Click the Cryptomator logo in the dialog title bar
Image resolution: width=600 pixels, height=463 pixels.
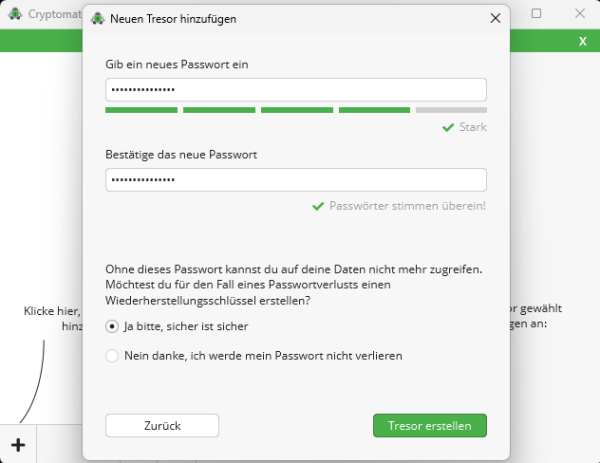(x=98, y=18)
